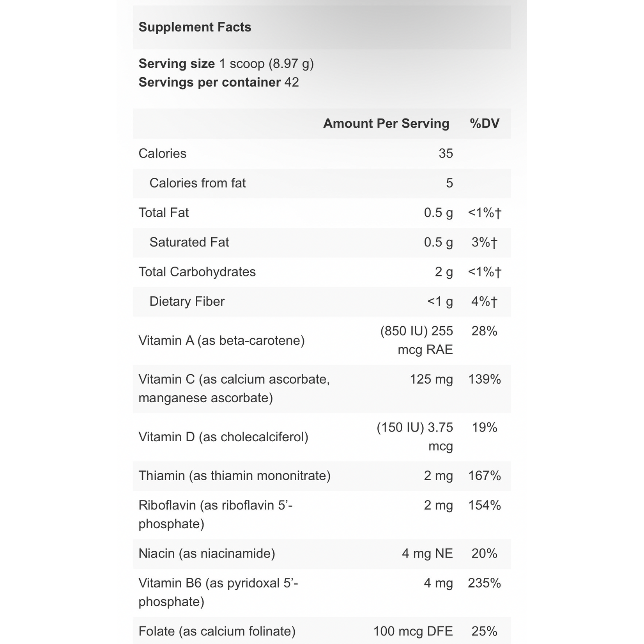Click the %DV column header

click(485, 124)
